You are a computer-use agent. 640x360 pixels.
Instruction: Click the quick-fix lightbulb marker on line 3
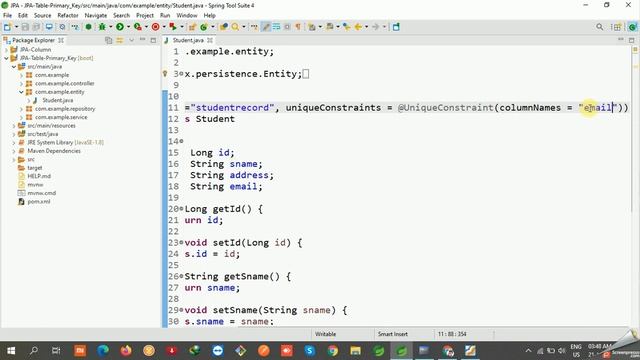tap(165, 74)
